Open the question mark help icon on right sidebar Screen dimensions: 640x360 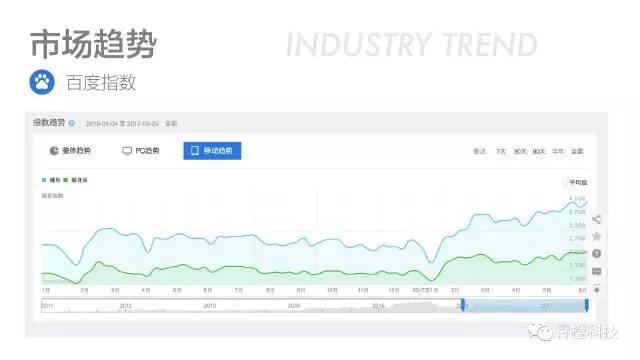tap(596, 254)
